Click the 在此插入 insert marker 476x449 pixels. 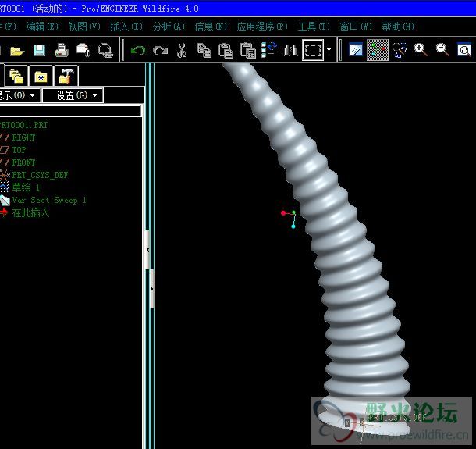[x=30, y=212]
